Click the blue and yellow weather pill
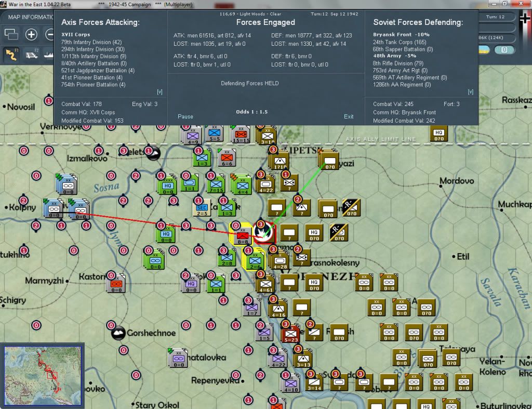 (484, 49)
